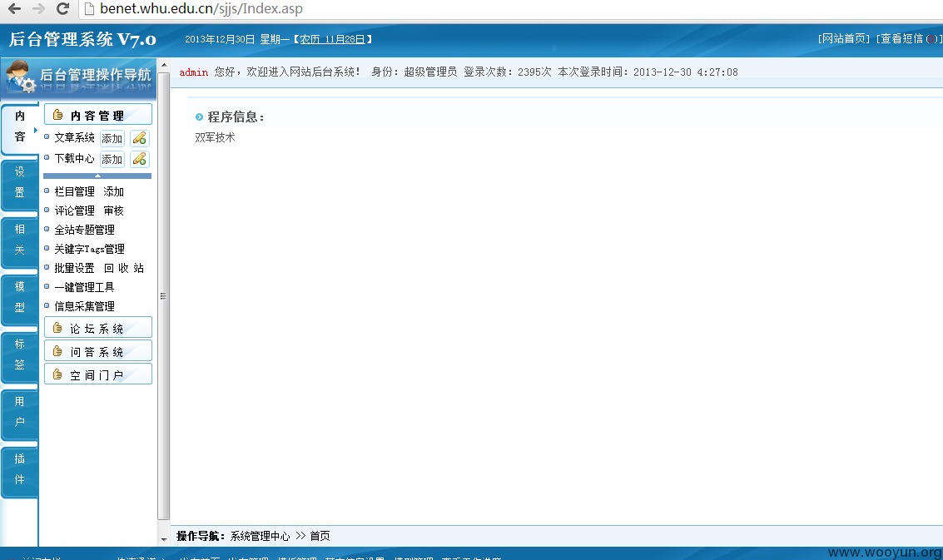Click the admin avatar icon in navigation header
The image size is (943, 560).
(x=20, y=77)
